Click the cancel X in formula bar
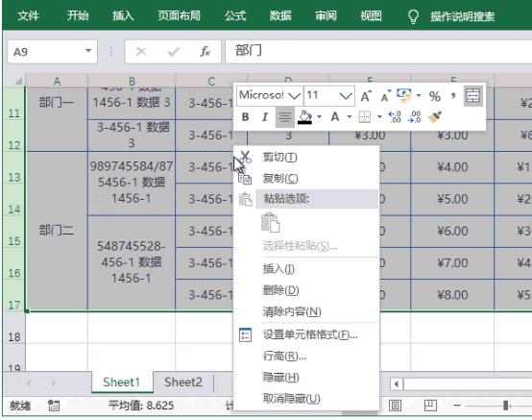The image size is (532, 420). pyautogui.click(x=141, y=52)
